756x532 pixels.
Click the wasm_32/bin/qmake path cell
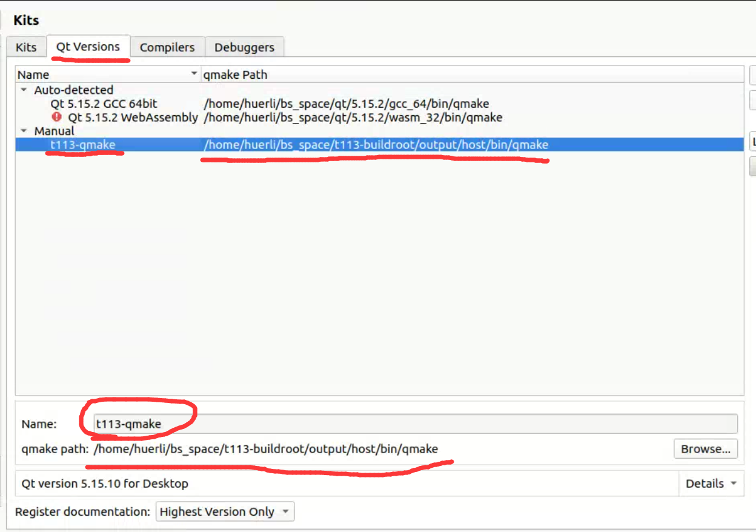tap(353, 117)
